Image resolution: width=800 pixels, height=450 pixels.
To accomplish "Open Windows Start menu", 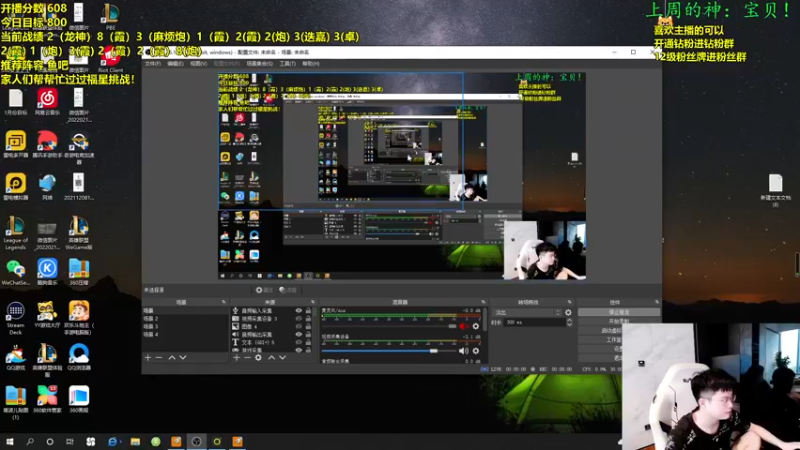I will 9,442.
